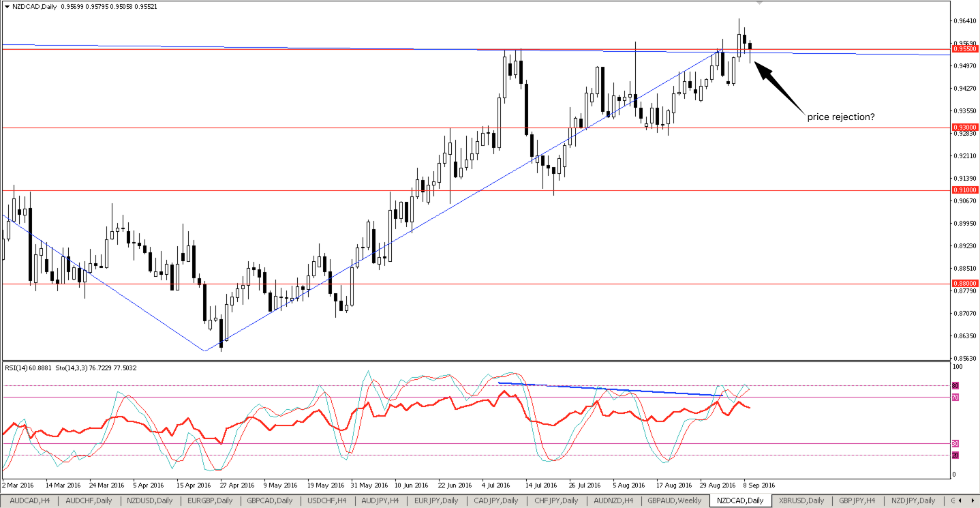
Task: Switch to the AUDCAD,H4 chart tab
Action: pyautogui.click(x=29, y=501)
